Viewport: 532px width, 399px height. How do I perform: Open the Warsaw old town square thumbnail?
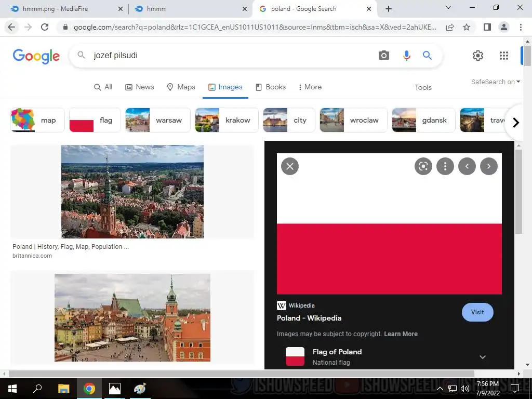(x=132, y=317)
